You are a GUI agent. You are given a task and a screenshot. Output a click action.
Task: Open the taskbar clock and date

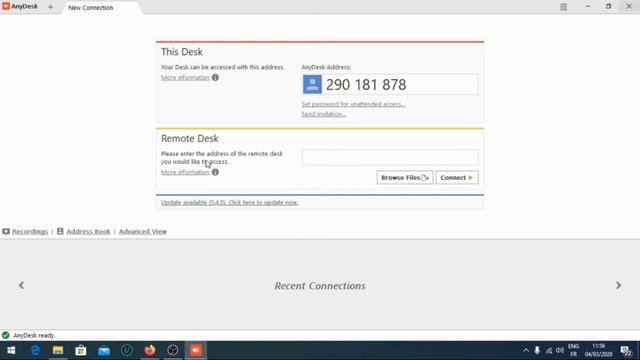coord(598,351)
